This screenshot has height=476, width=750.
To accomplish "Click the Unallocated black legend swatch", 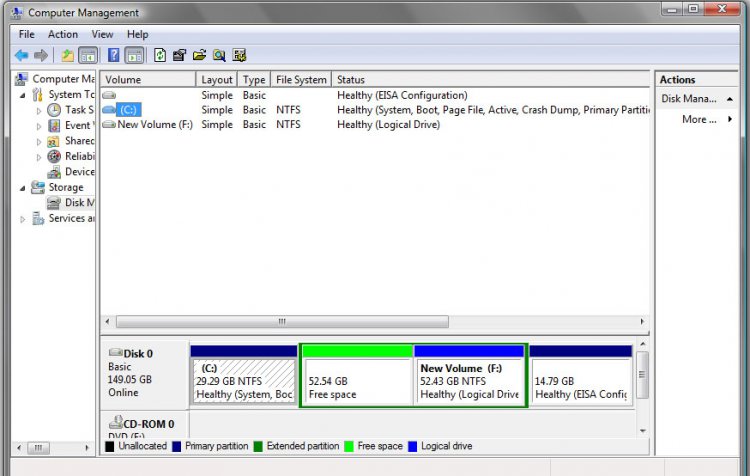I will click(x=110, y=446).
